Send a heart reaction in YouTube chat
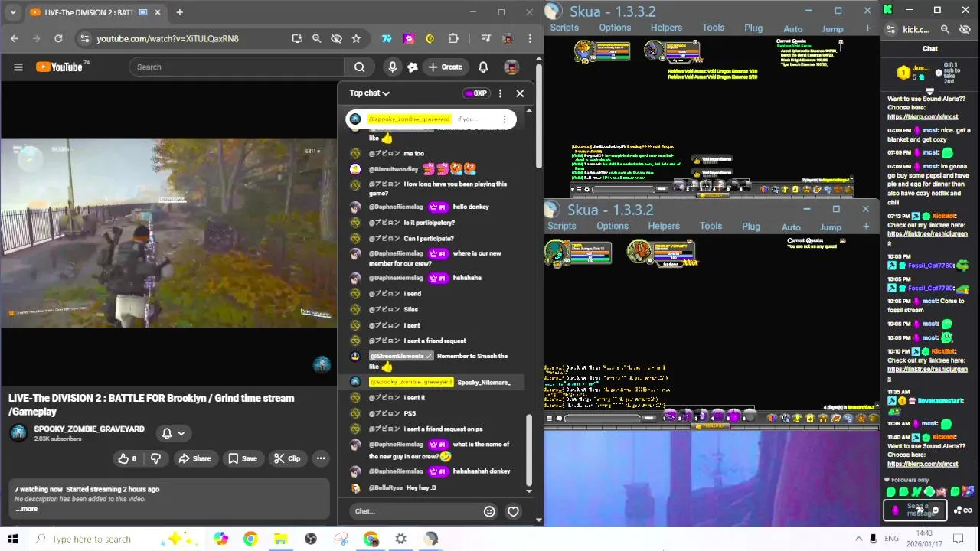 pyautogui.click(x=513, y=511)
